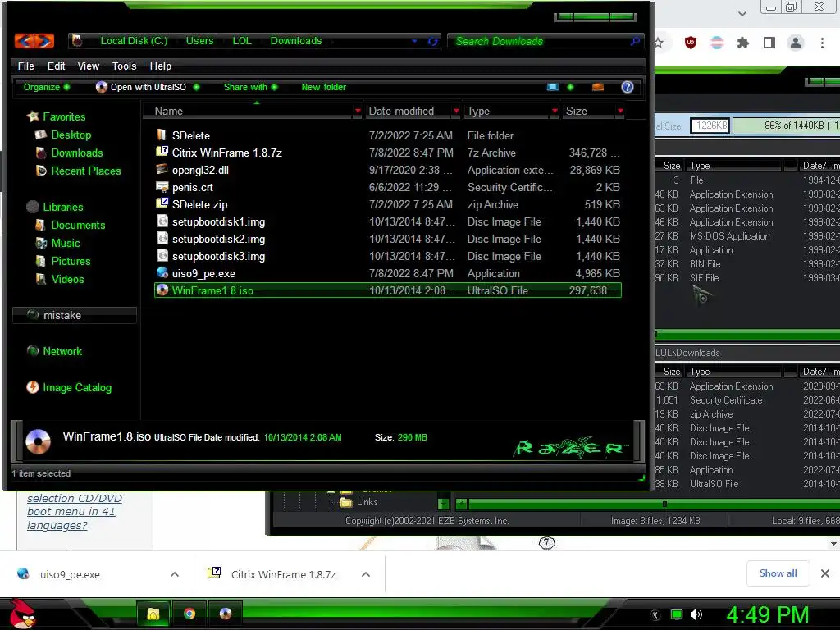Viewport: 840px width, 630px height.
Task: Open the Name column filter dropdown arrow
Action: click(358, 111)
